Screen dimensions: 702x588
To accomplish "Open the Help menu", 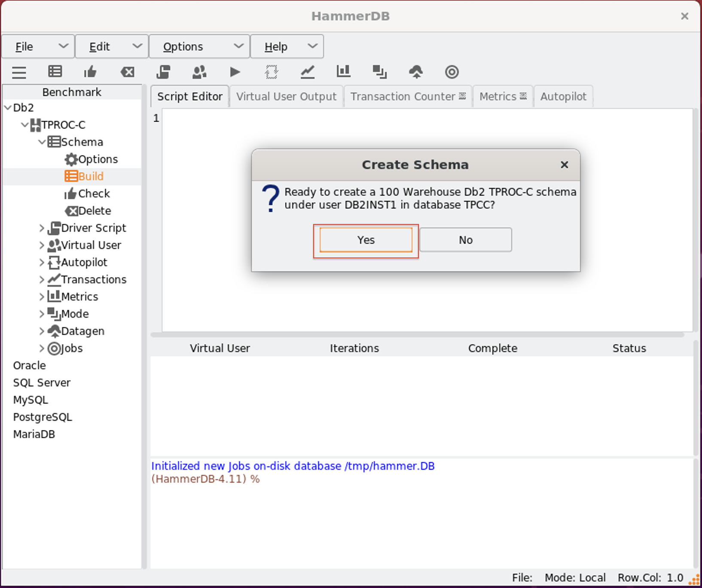I will pyautogui.click(x=287, y=46).
